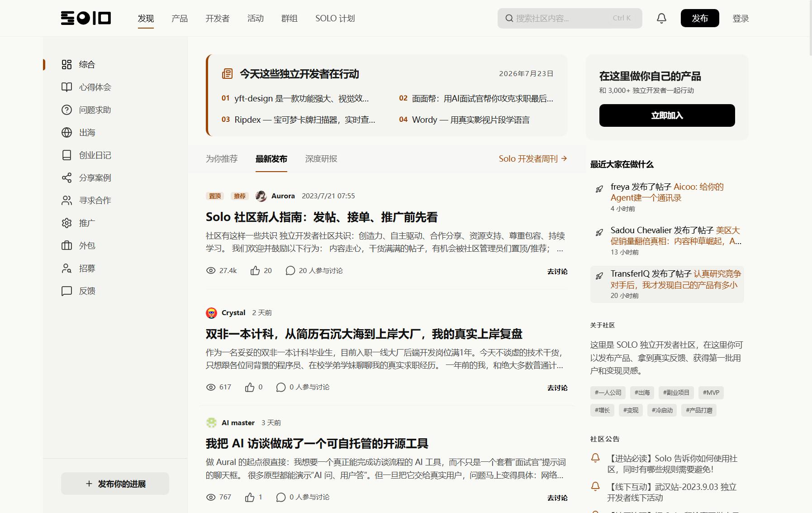Click comment icon on 双非一本计科 post

[281, 387]
